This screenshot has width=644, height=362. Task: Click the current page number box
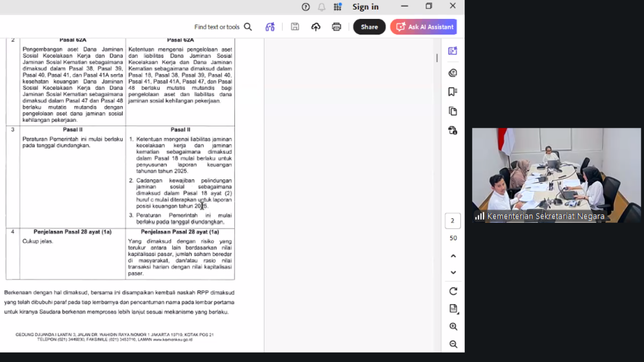[x=452, y=221]
